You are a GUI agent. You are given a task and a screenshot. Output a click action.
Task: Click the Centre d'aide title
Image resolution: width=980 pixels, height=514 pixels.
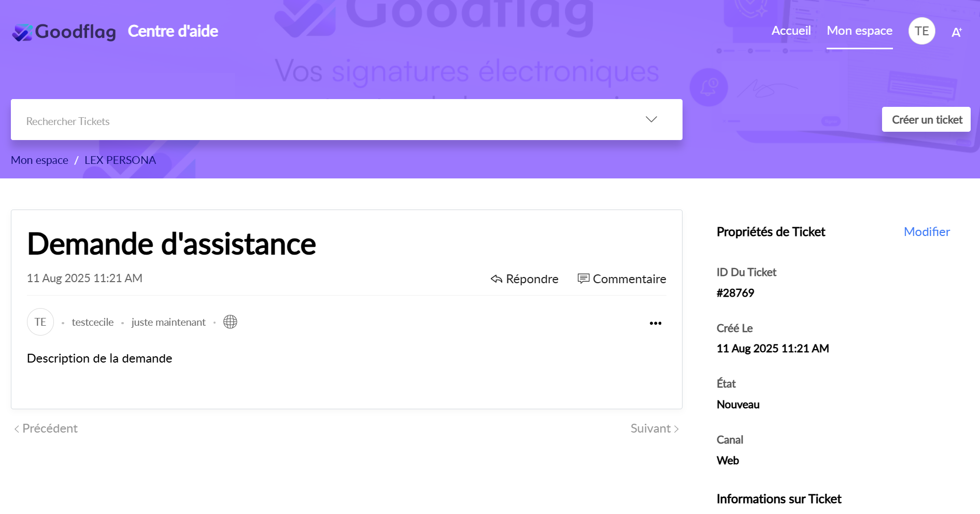click(173, 31)
